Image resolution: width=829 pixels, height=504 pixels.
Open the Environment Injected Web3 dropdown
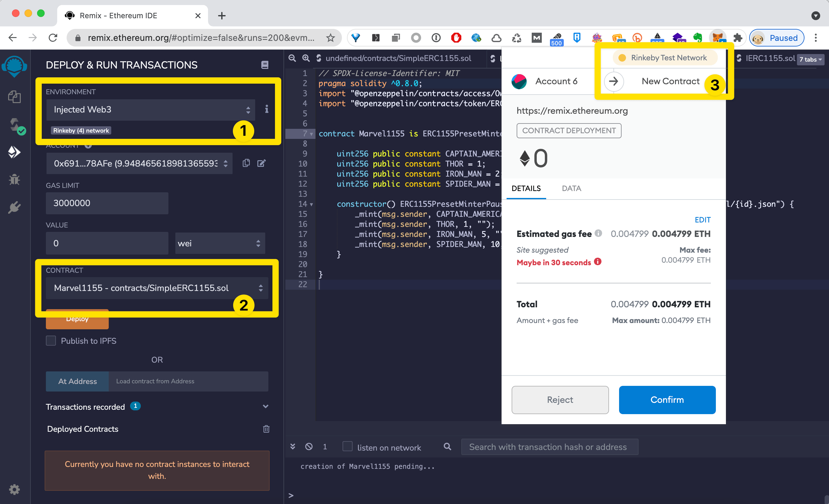point(151,110)
